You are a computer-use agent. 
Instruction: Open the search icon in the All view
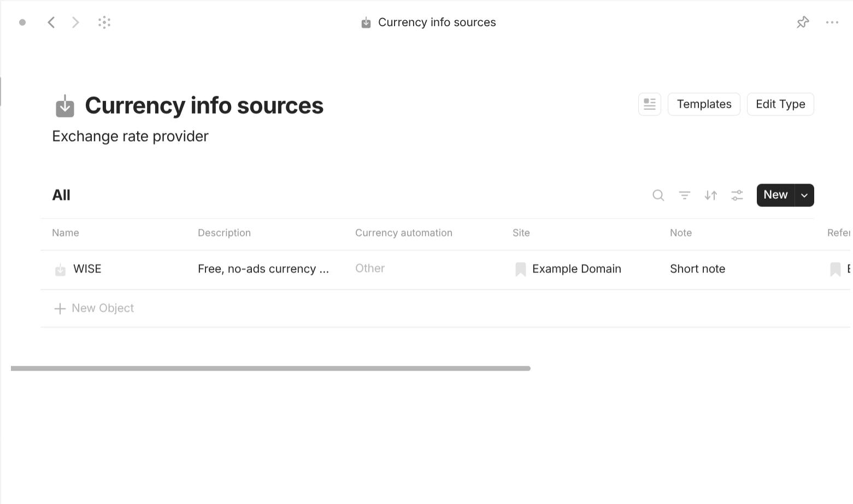[658, 195]
